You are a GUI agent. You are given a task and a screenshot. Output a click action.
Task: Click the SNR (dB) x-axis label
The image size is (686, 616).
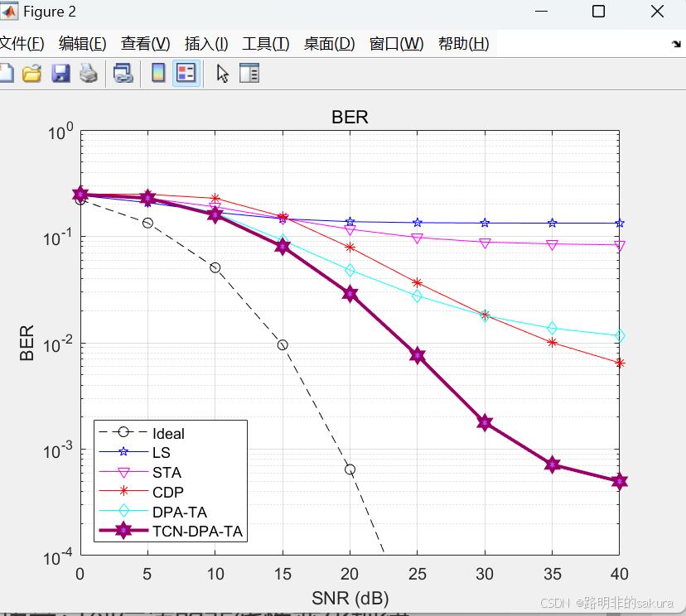(350, 598)
